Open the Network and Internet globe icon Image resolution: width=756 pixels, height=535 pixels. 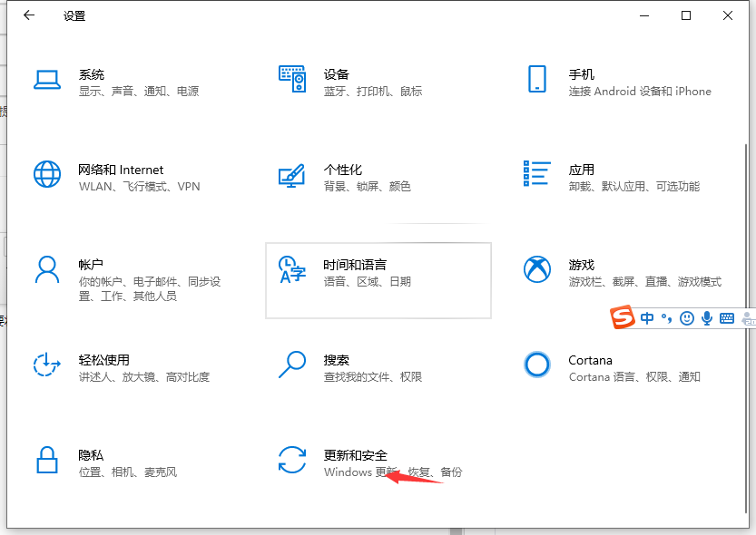tap(47, 174)
